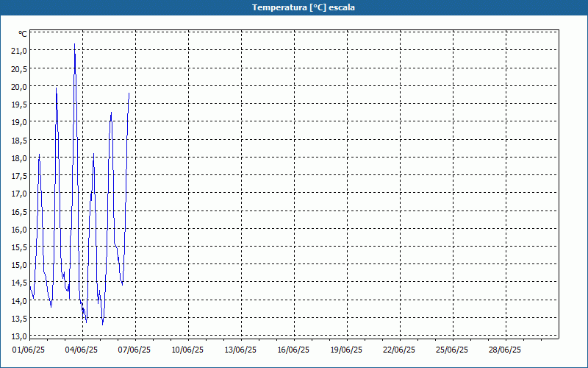The height and width of the screenshot is (368, 588).
Task: Click the 01/06/25 date label
Action: click(x=29, y=350)
